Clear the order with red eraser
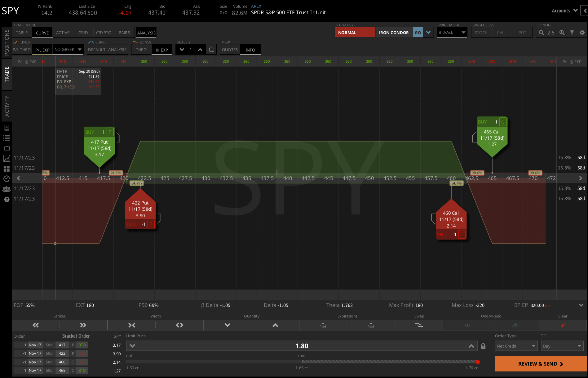This screenshot has width=588, height=378. pyautogui.click(x=563, y=325)
